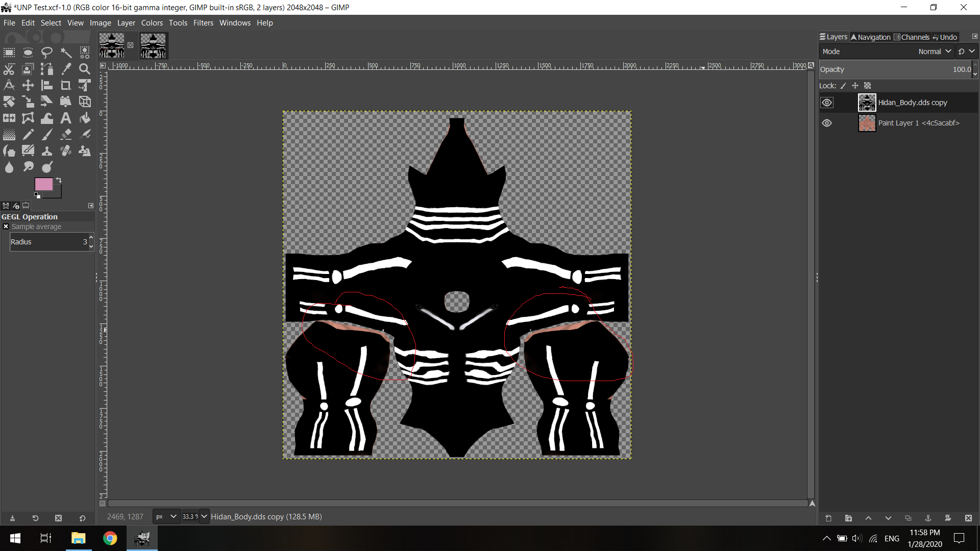
Task: Open the layer mode group switcher dropdown
Action: coord(967,52)
